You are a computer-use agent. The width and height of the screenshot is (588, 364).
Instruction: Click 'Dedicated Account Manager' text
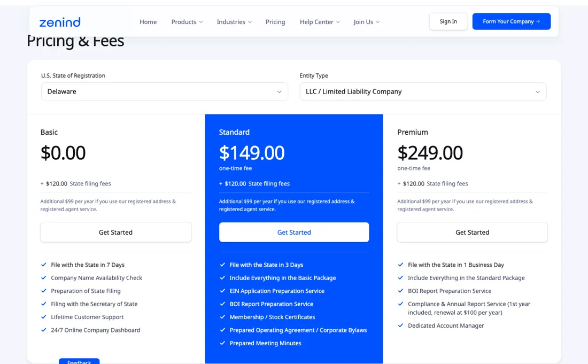coord(446,326)
